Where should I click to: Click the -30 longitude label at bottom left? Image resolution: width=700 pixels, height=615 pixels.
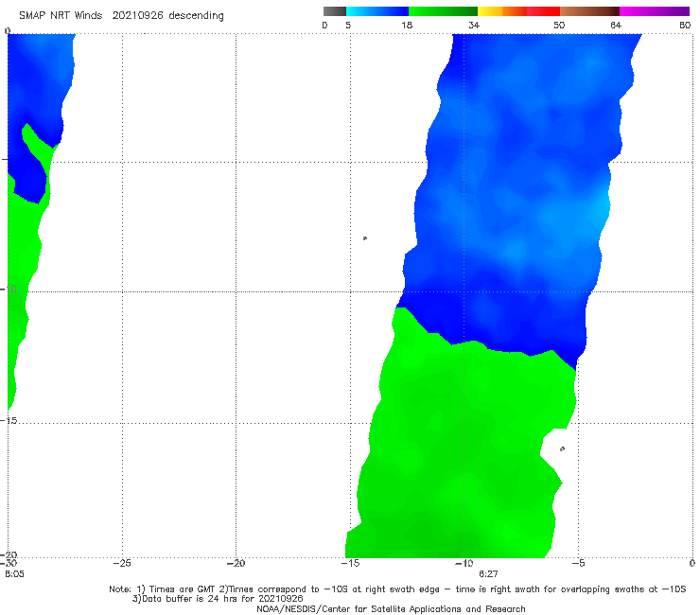point(9,563)
